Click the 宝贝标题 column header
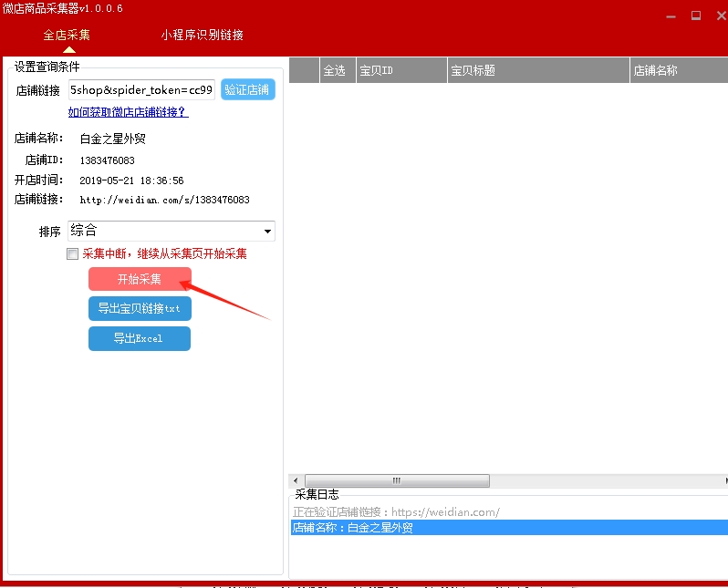The height and width of the screenshot is (588, 728). [538, 70]
